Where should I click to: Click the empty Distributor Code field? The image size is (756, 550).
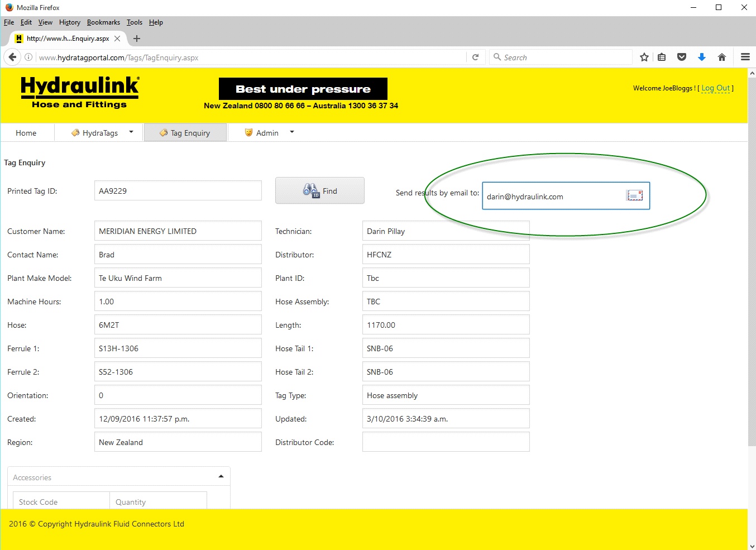coord(446,442)
